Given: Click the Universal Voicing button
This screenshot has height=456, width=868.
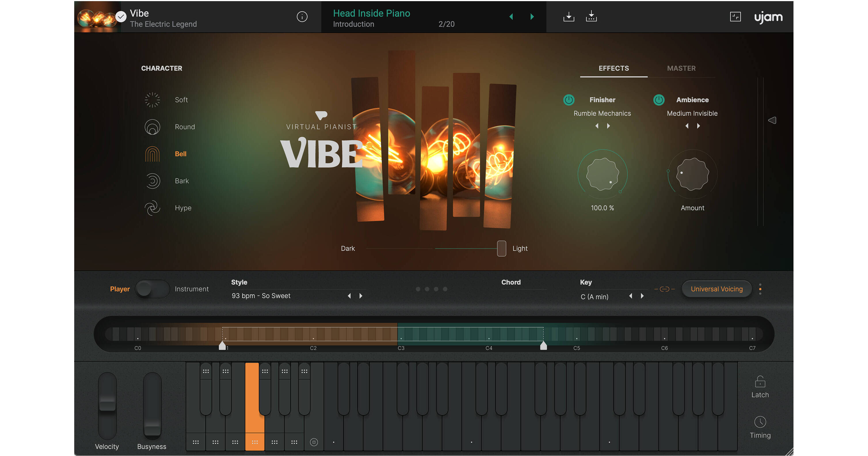Looking at the screenshot, I should click(x=717, y=289).
